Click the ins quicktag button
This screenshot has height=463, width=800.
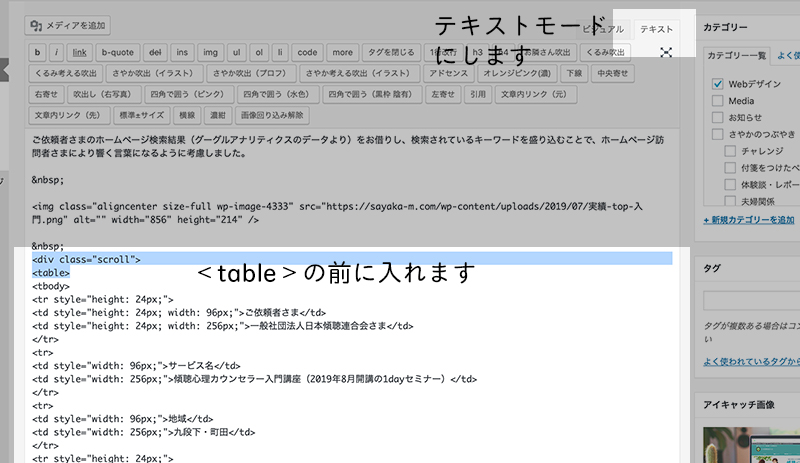tap(182, 52)
